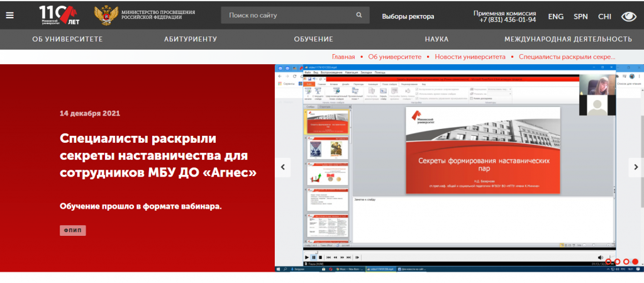Screen dimensions: 644x283
Task: Focus the 'Поиск по сайту' search field
Action: coord(295,15)
